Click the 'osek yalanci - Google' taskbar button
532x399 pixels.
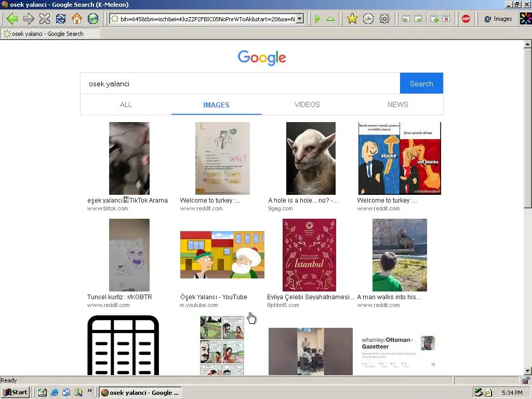click(x=140, y=393)
